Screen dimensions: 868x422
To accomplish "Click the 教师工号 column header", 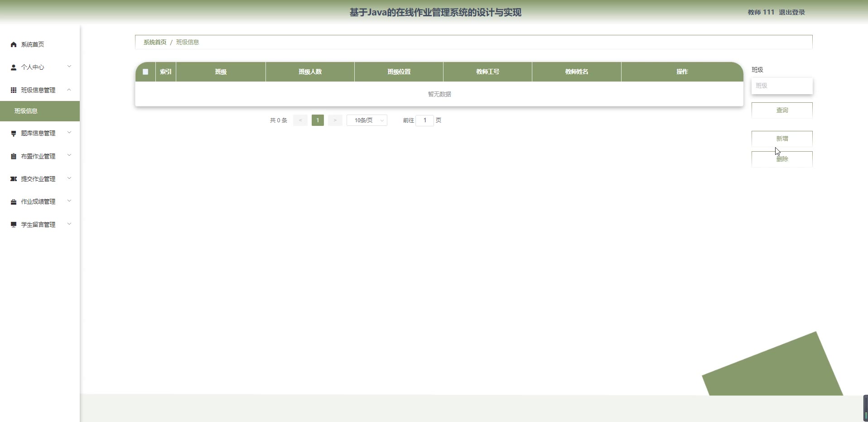I will (x=487, y=72).
